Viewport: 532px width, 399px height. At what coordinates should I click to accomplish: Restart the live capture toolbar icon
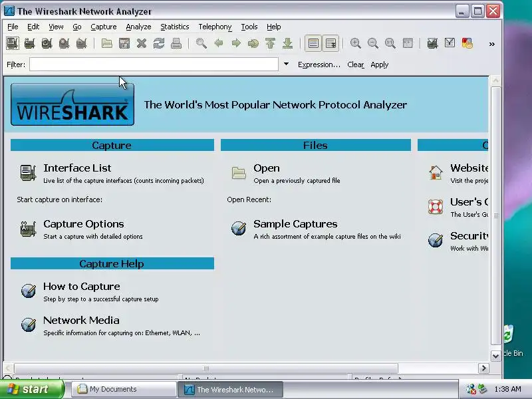pos(81,43)
